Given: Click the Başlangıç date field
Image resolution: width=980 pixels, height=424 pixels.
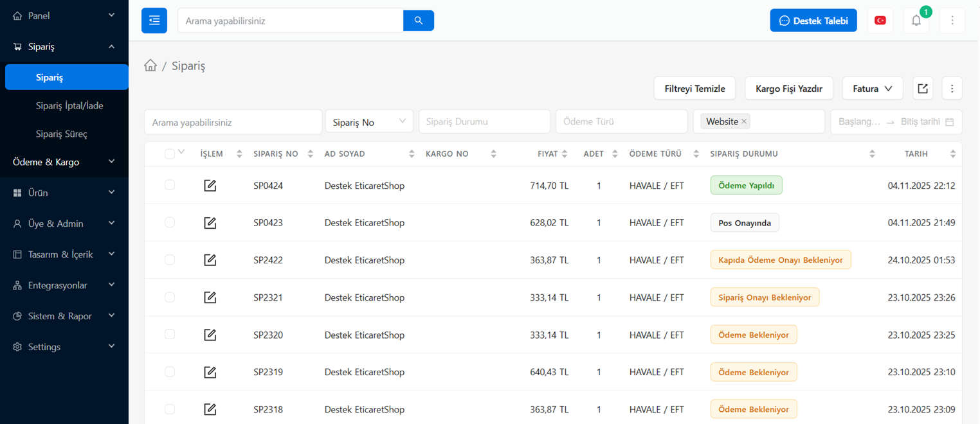Looking at the screenshot, I should coord(859,122).
